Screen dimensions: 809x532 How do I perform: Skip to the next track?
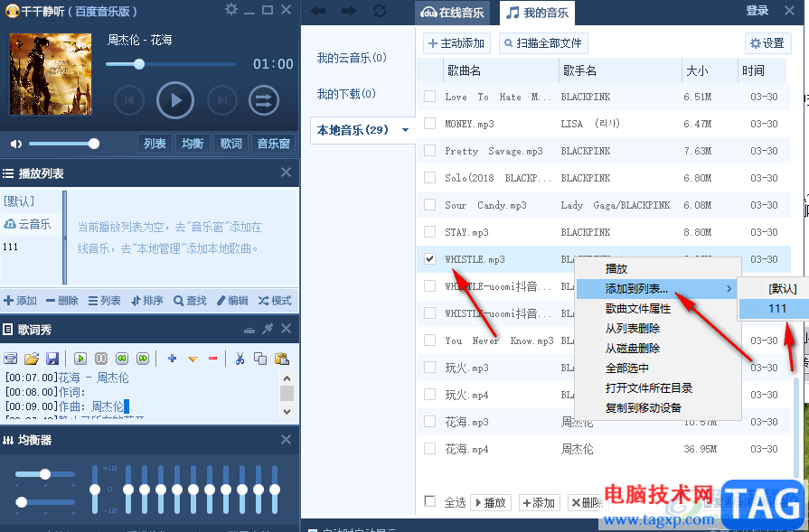point(221,100)
